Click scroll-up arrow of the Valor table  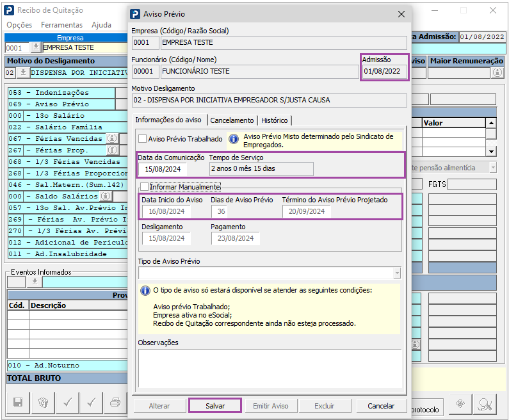click(x=491, y=123)
